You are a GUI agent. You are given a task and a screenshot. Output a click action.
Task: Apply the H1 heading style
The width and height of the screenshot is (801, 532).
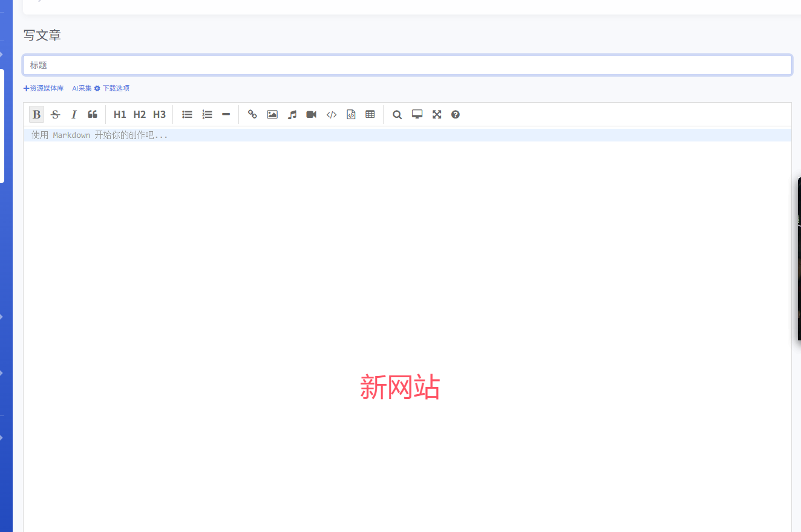coord(120,114)
